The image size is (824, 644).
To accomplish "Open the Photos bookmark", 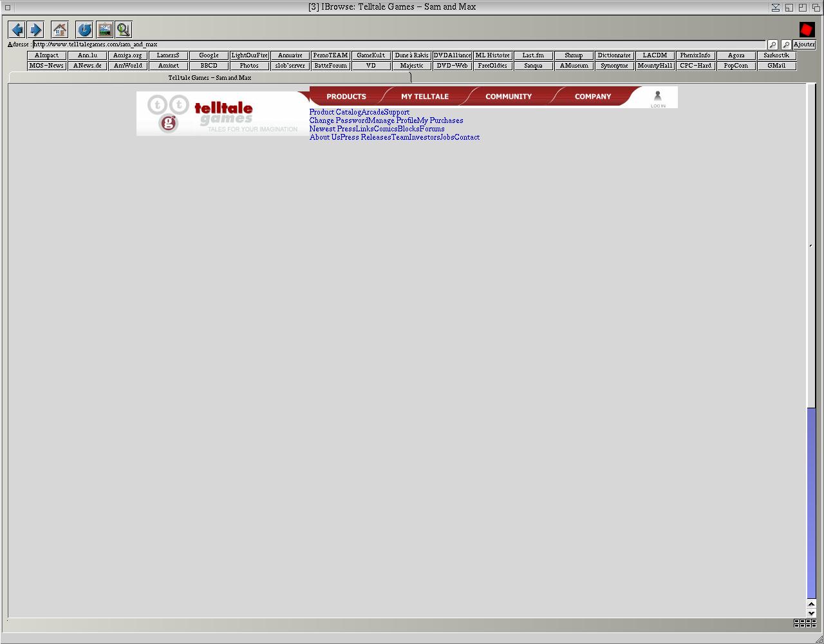I will click(x=249, y=66).
